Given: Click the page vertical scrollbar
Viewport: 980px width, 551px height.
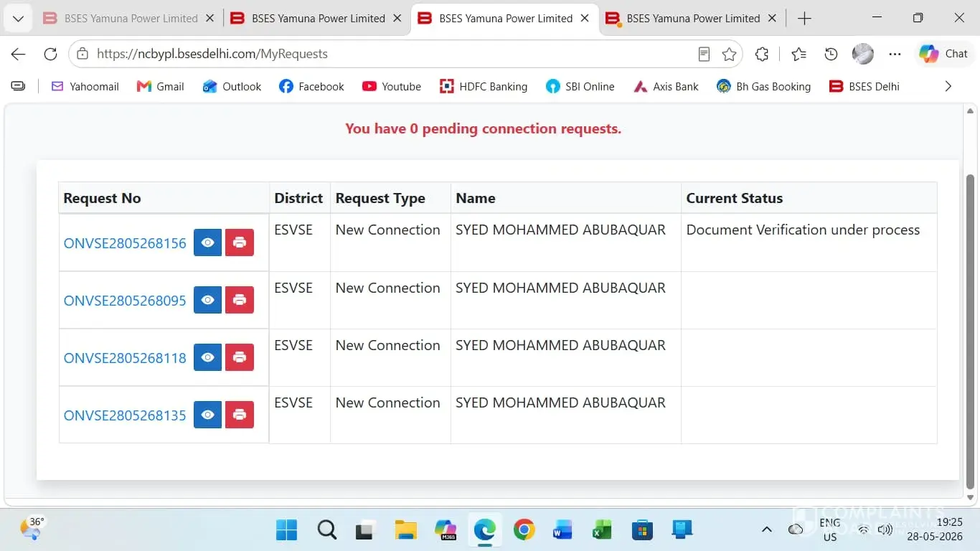Looking at the screenshot, I should point(971,331).
